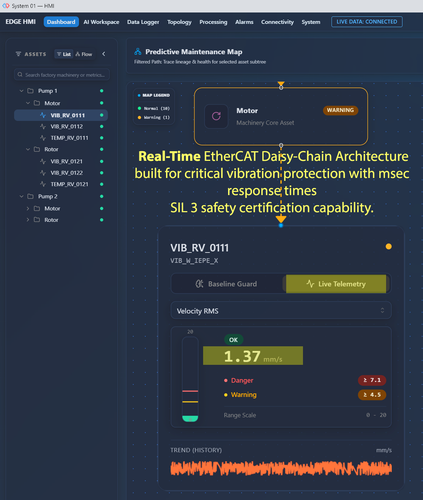
Task: Click the orange status dot on VIB_RV_0111 card
Action: [389, 247]
